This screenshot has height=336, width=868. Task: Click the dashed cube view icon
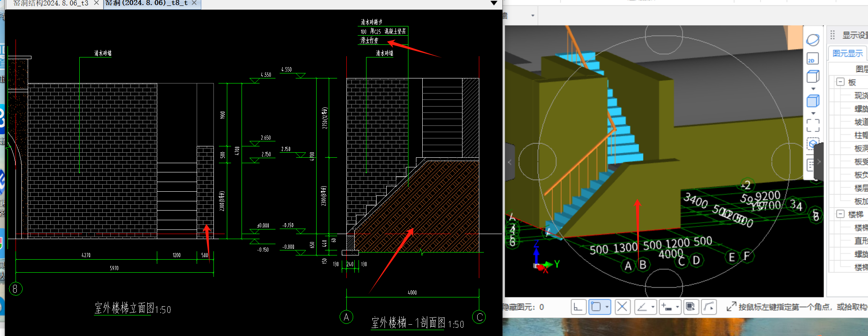pyautogui.click(x=812, y=144)
